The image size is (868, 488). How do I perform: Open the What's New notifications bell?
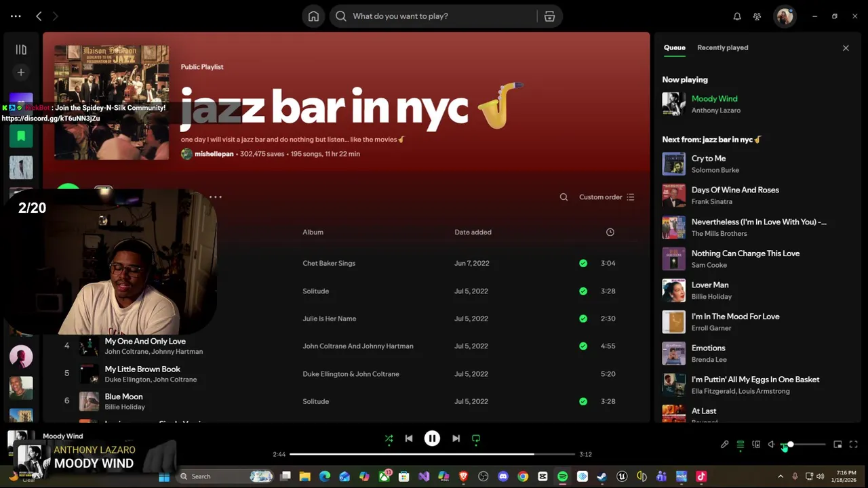(x=737, y=16)
